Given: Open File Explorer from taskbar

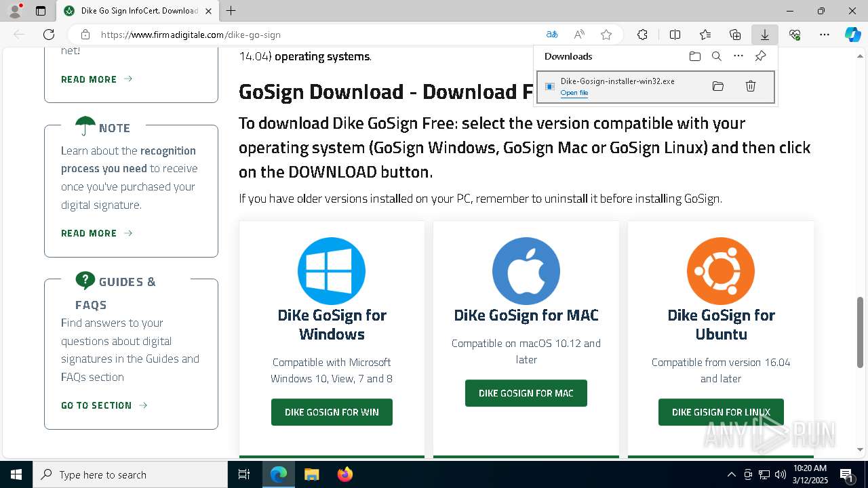Looking at the screenshot, I should 312,474.
